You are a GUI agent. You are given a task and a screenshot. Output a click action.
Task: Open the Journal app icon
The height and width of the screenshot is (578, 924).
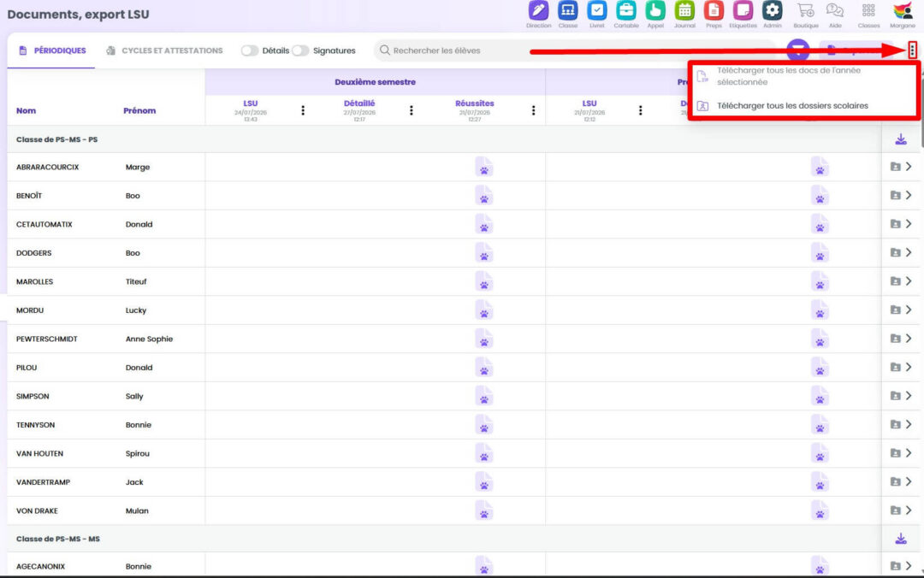click(x=684, y=10)
